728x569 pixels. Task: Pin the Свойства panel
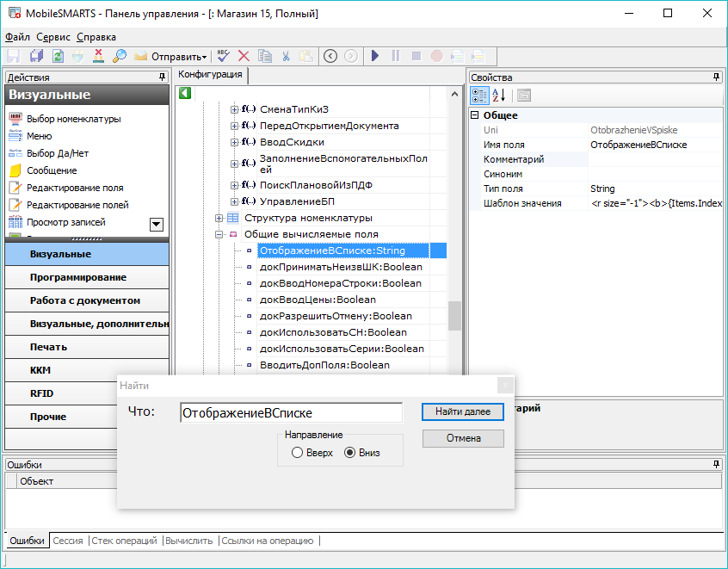[717, 77]
